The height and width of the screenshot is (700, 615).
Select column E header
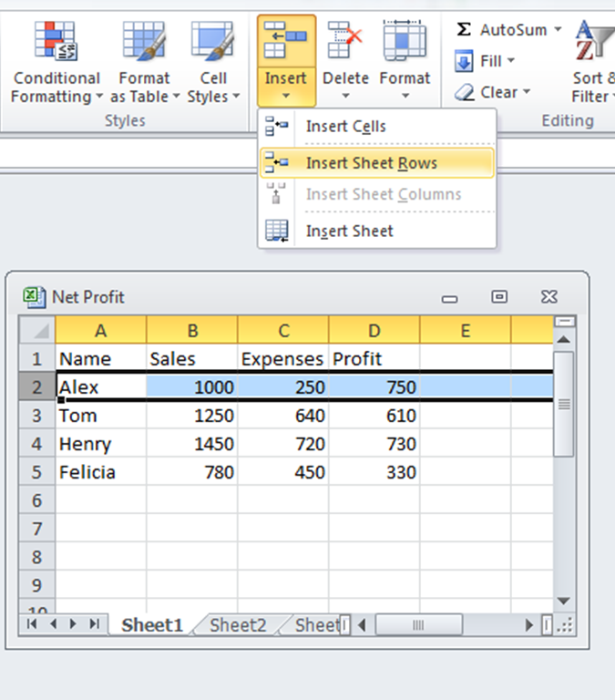click(x=466, y=330)
